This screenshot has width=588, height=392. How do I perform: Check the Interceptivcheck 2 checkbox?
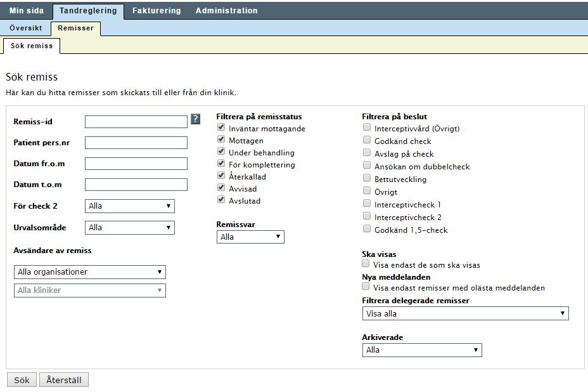[367, 216]
